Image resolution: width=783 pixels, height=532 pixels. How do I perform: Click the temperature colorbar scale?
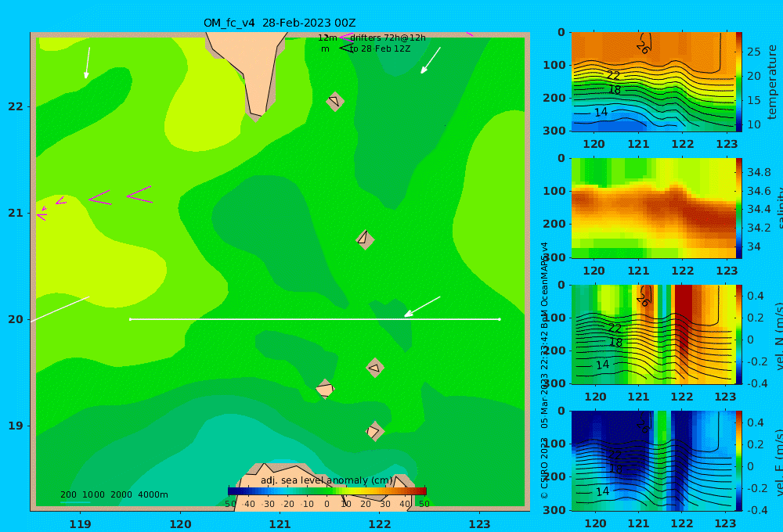coord(739,82)
